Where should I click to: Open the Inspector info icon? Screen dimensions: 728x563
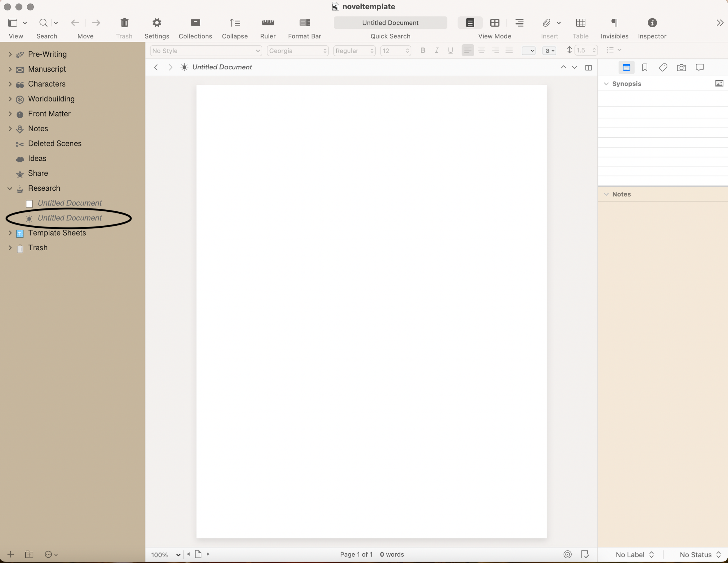(652, 23)
